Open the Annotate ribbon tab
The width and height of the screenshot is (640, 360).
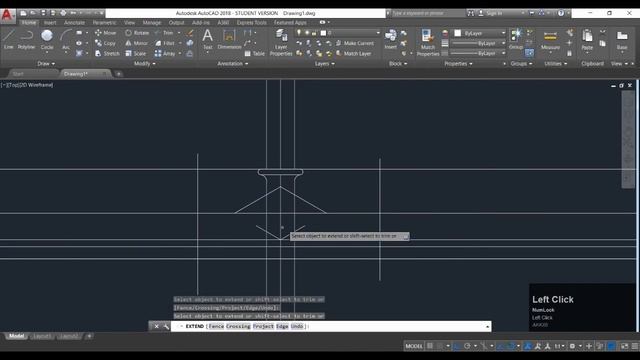click(x=74, y=22)
